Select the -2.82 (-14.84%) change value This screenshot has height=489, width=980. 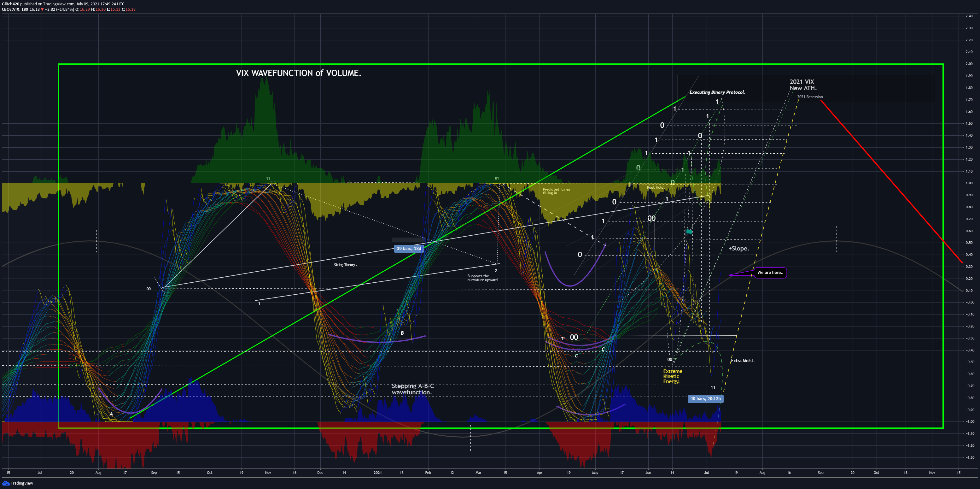pyautogui.click(x=59, y=9)
